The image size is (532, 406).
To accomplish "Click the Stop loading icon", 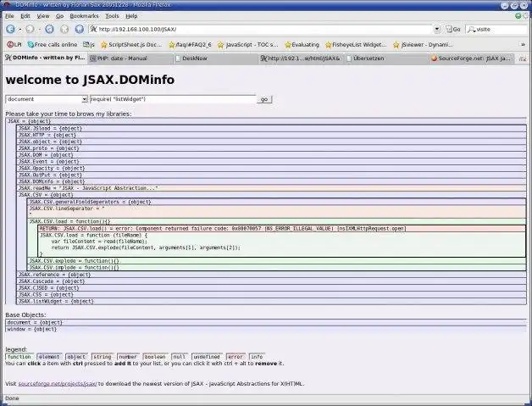I will click(x=64, y=29).
